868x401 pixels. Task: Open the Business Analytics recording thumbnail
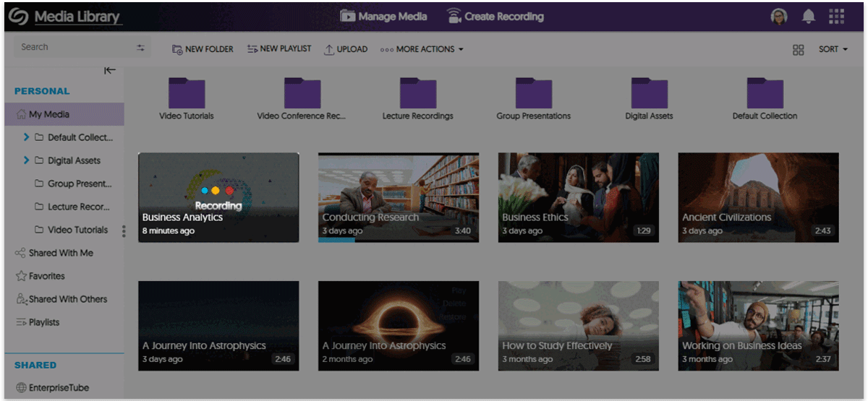pyautogui.click(x=218, y=197)
